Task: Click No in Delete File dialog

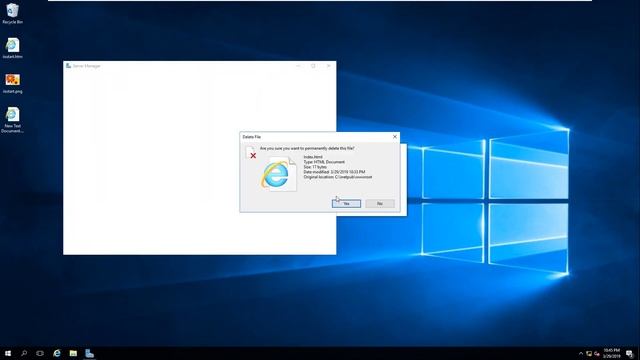Action: click(x=380, y=203)
